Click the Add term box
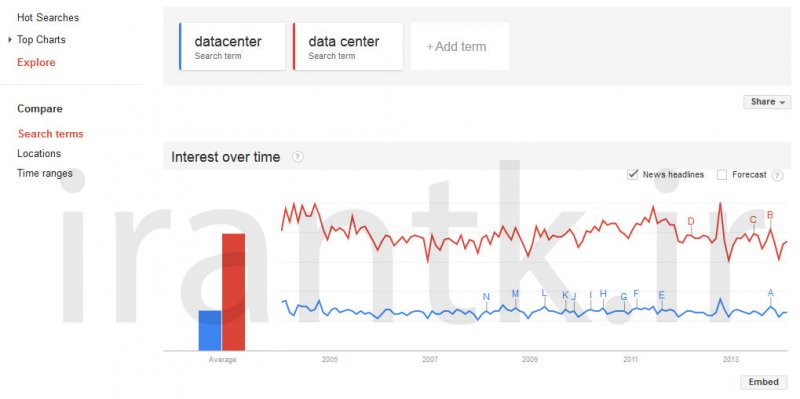The height and width of the screenshot is (399, 800). pyautogui.click(x=460, y=46)
